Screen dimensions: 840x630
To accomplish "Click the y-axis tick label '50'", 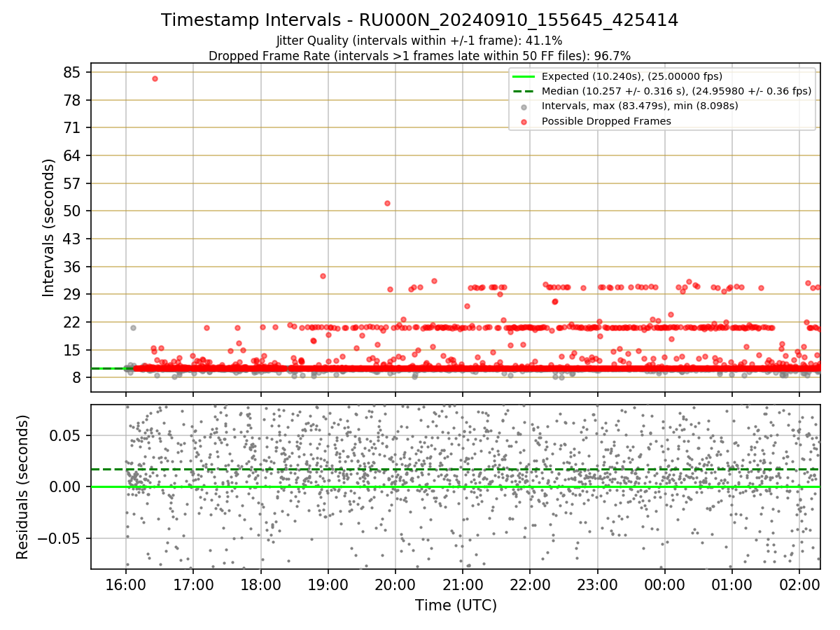I will click(73, 211).
